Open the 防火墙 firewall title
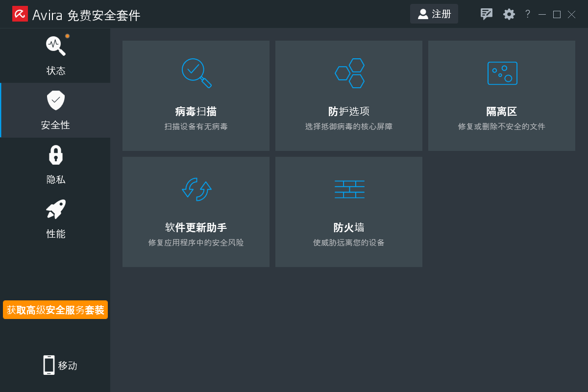Image resolution: width=588 pixels, height=392 pixels. (349, 228)
